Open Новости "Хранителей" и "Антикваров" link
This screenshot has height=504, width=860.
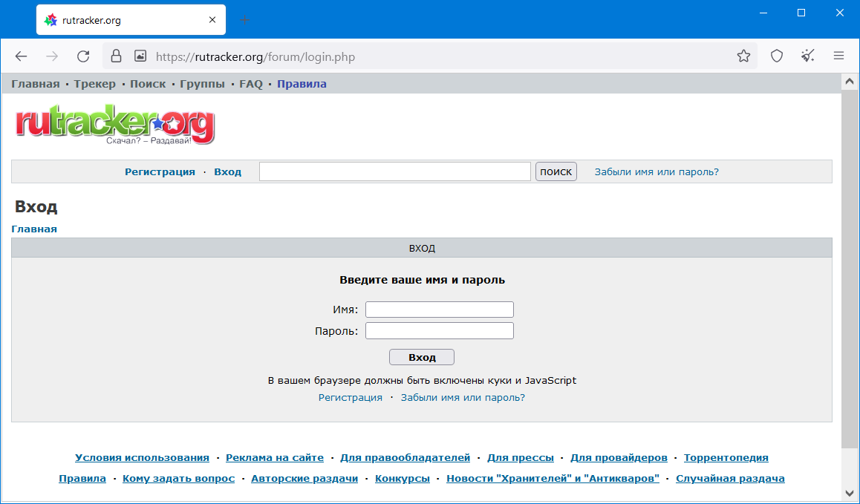[x=553, y=478]
